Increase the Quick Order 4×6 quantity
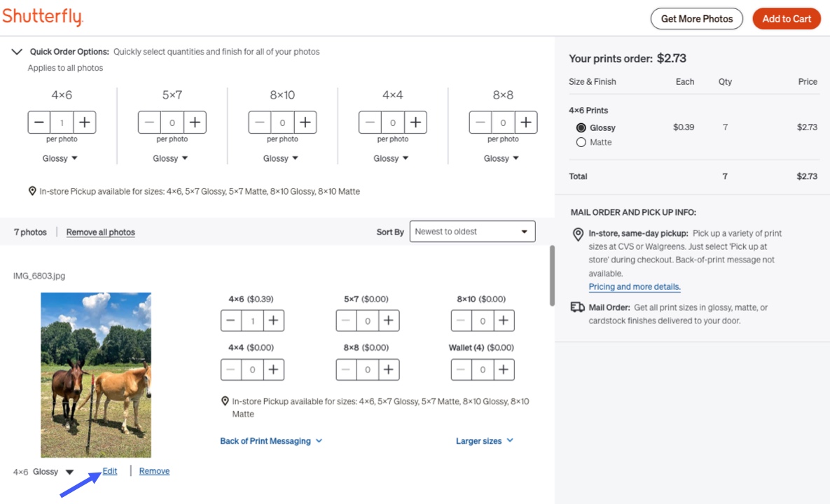Image resolution: width=830 pixels, height=504 pixels. pos(85,122)
